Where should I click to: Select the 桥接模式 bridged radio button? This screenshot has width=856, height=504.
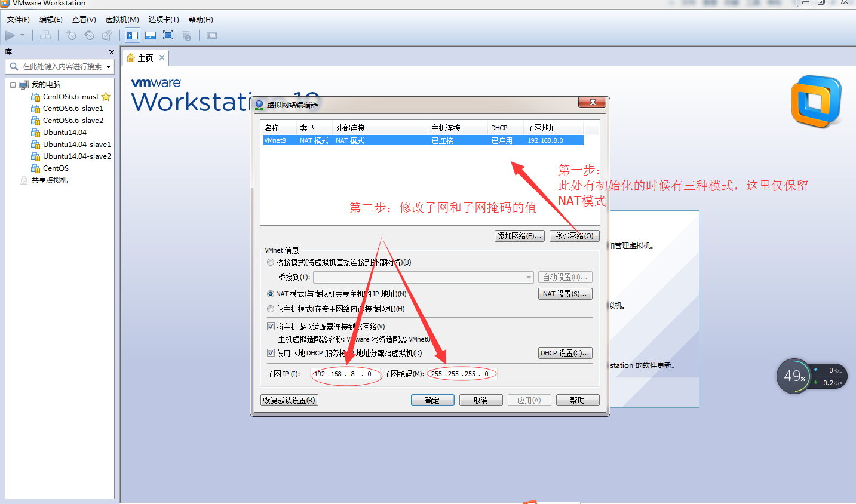point(271,262)
